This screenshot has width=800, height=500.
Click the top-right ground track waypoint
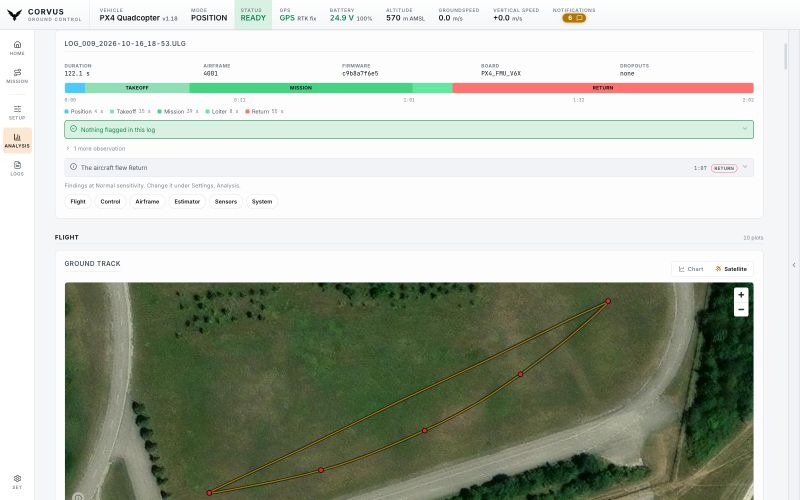(608, 301)
